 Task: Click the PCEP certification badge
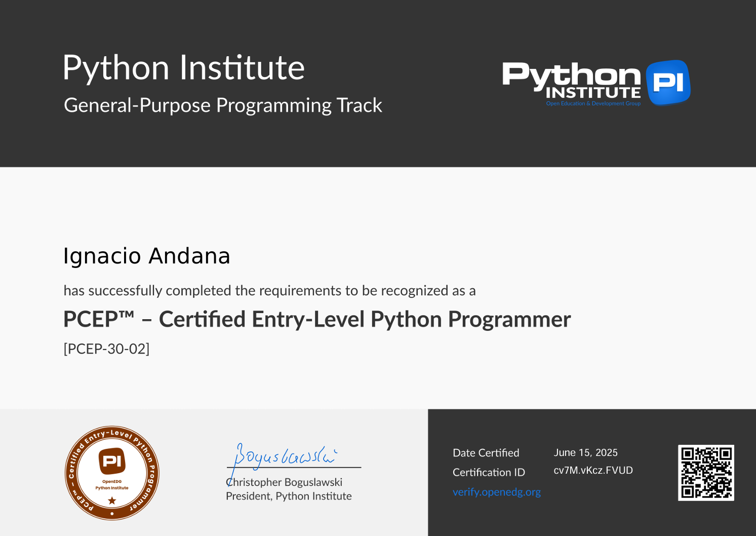[x=112, y=472]
